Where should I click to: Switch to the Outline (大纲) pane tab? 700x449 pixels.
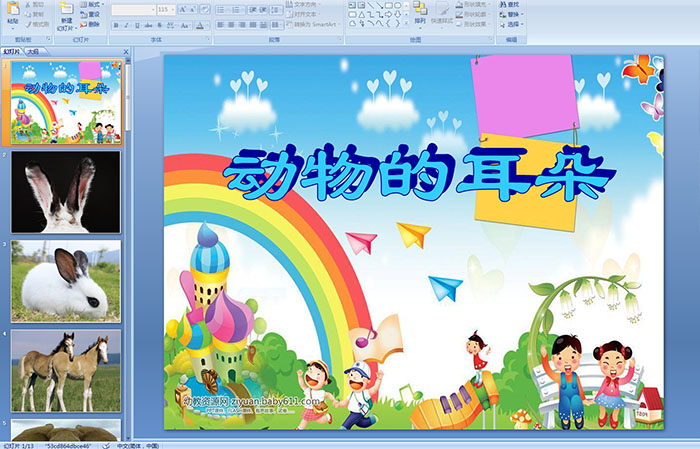pos(34,52)
